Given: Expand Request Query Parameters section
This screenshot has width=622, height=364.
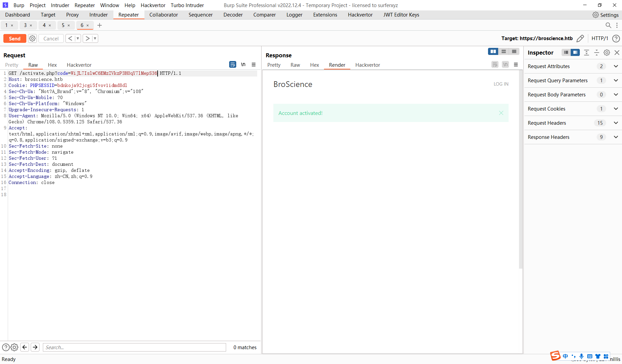Looking at the screenshot, I should click(573, 81).
